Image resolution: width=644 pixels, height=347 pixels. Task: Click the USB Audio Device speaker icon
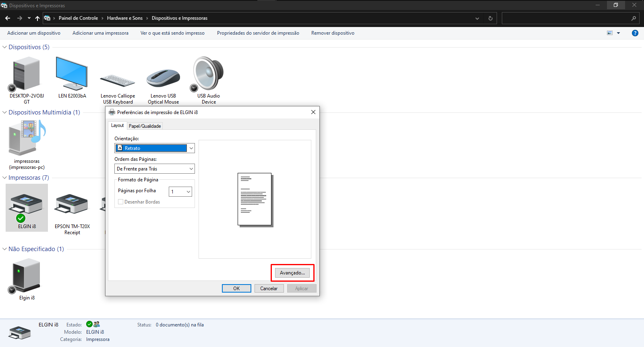208,74
